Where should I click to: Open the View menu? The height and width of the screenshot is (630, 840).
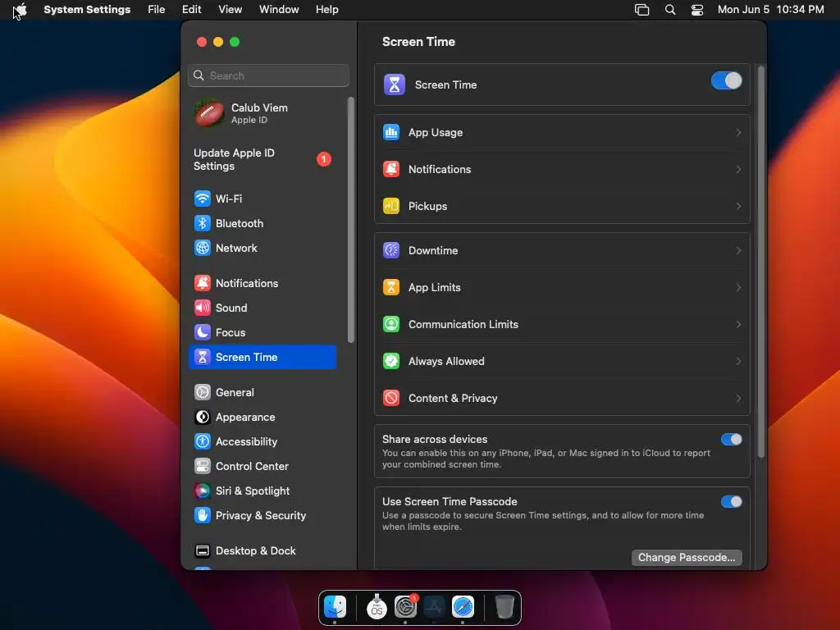click(231, 10)
